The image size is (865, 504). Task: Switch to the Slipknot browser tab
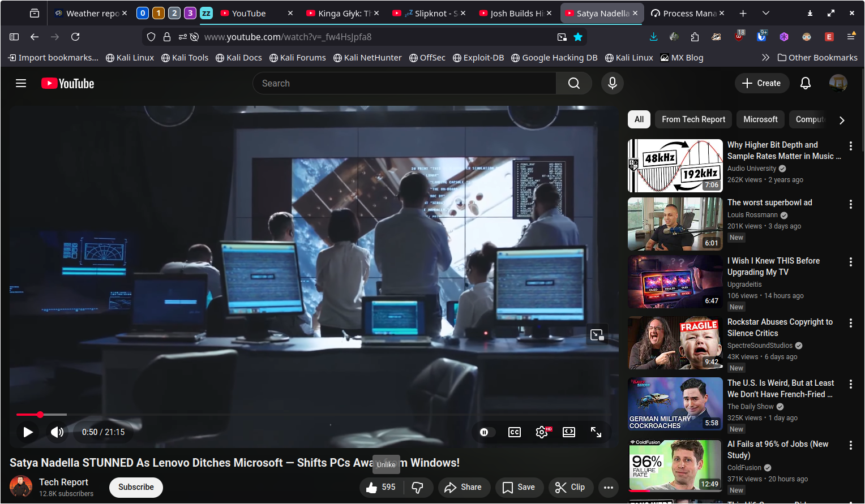pos(429,13)
